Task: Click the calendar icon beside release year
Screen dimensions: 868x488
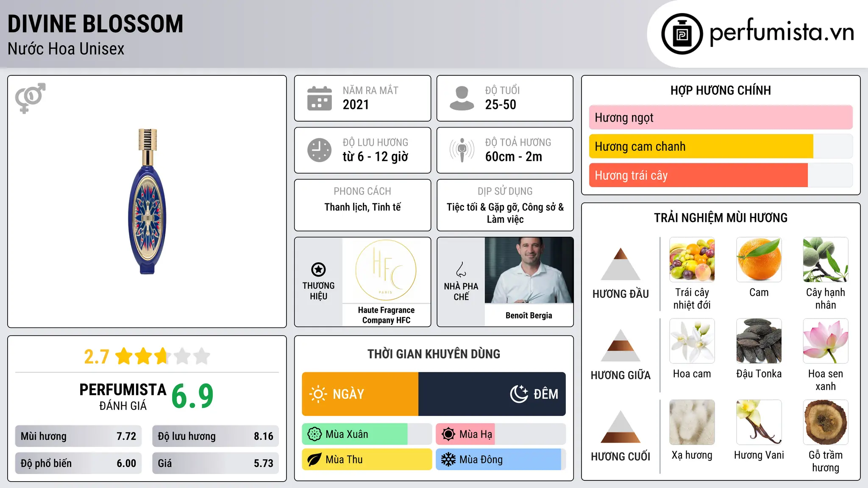Action: [x=320, y=98]
